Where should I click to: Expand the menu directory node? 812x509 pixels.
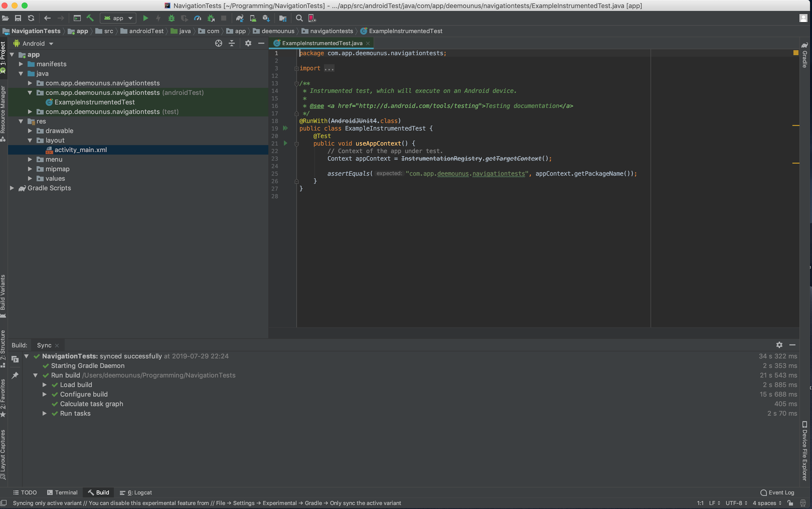(x=29, y=159)
